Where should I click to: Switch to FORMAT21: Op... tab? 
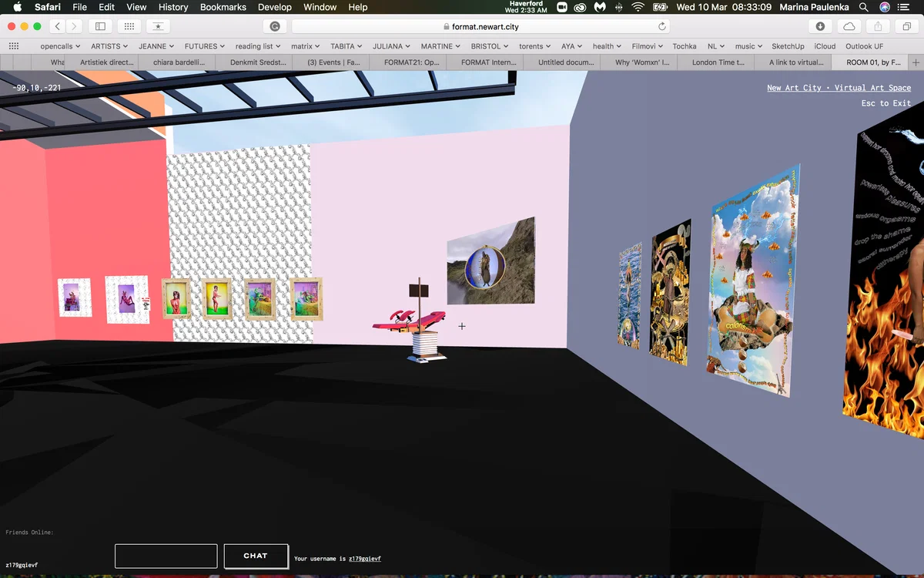click(x=413, y=62)
